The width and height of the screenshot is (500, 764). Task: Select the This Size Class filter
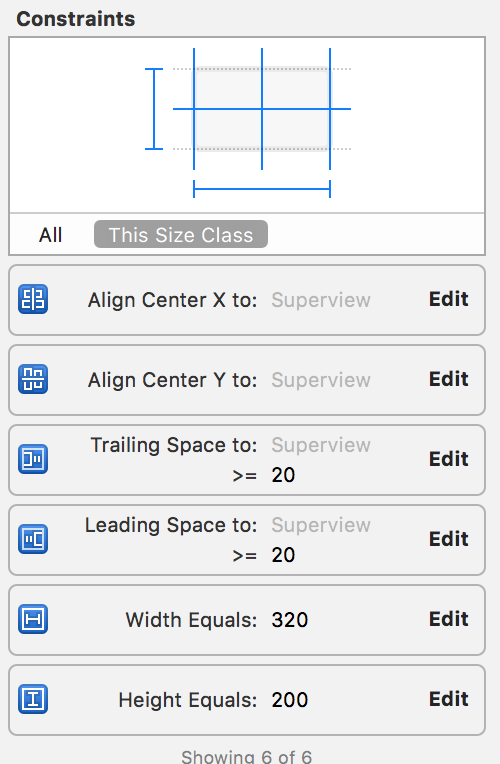point(181,234)
